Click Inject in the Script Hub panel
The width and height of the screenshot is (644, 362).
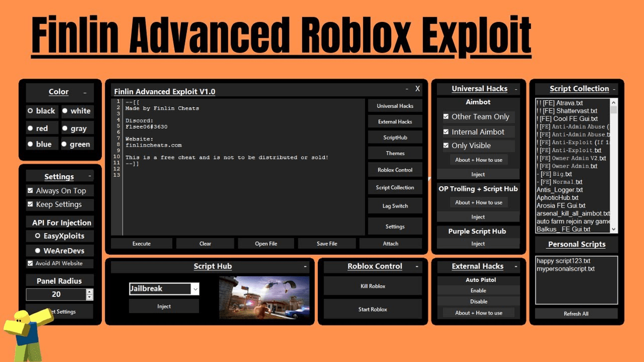coord(164,306)
